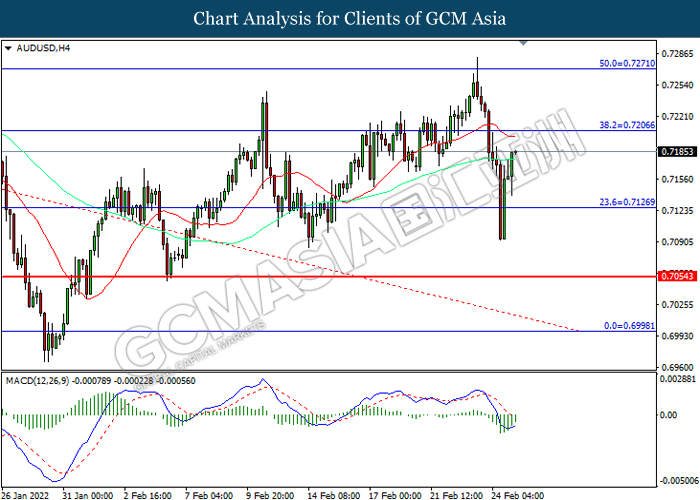
Task: Click the MACD zero level 0.00
Action: click(x=668, y=415)
